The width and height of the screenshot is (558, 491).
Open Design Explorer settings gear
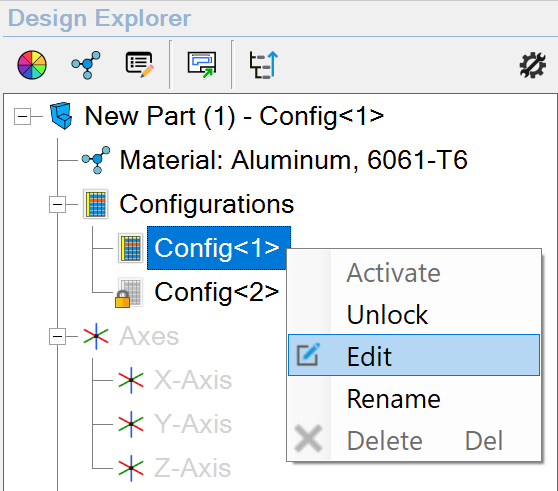tap(532, 65)
